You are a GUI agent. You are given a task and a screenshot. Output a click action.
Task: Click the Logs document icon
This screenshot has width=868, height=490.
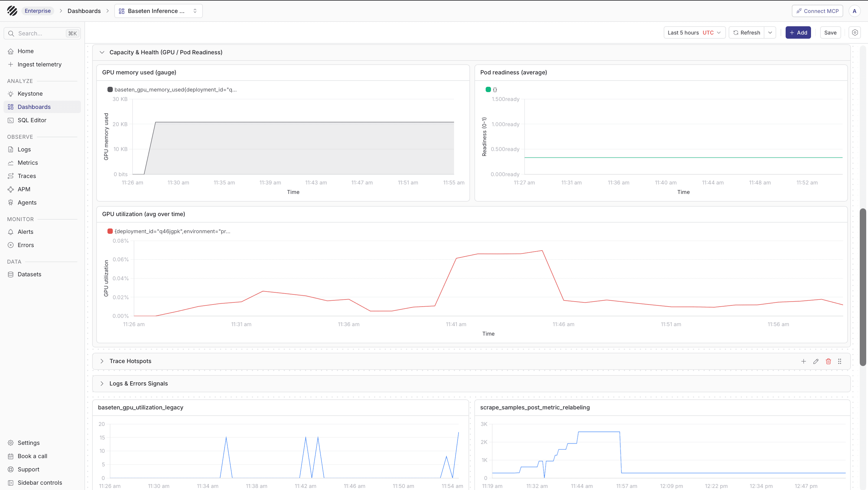(x=11, y=149)
